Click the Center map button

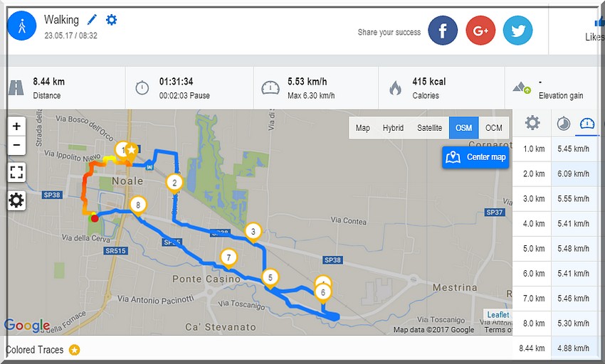click(x=475, y=157)
